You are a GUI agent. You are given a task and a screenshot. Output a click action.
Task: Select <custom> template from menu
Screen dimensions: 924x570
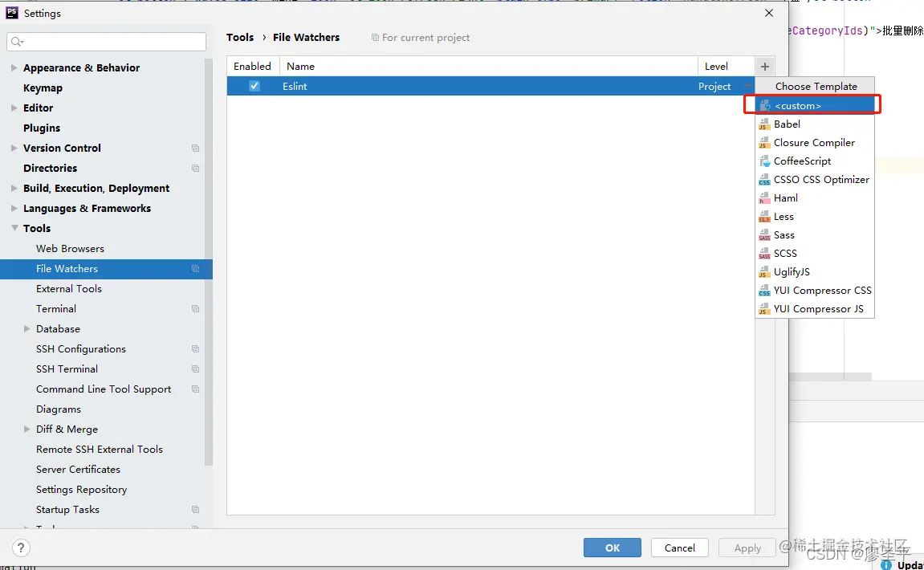[x=814, y=105]
